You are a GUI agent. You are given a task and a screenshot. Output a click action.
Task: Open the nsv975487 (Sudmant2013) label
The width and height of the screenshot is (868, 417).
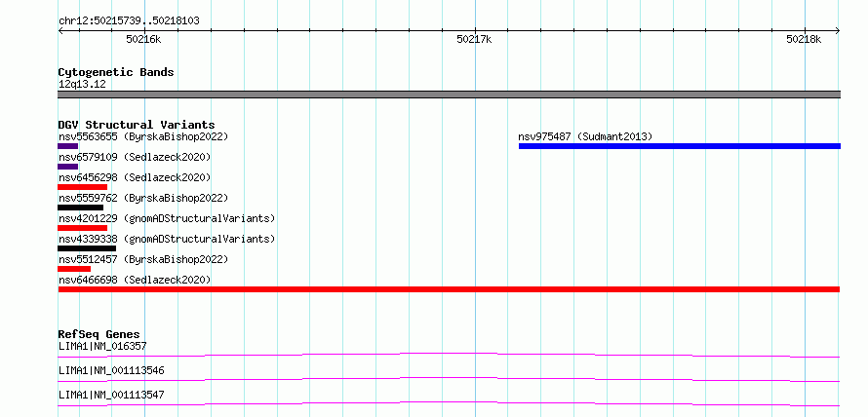tap(586, 136)
